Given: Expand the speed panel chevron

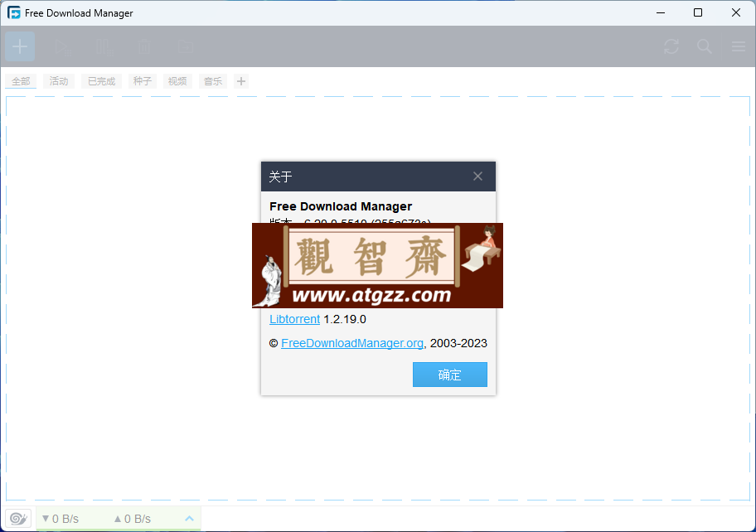Looking at the screenshot, I should tap(190, 519).
